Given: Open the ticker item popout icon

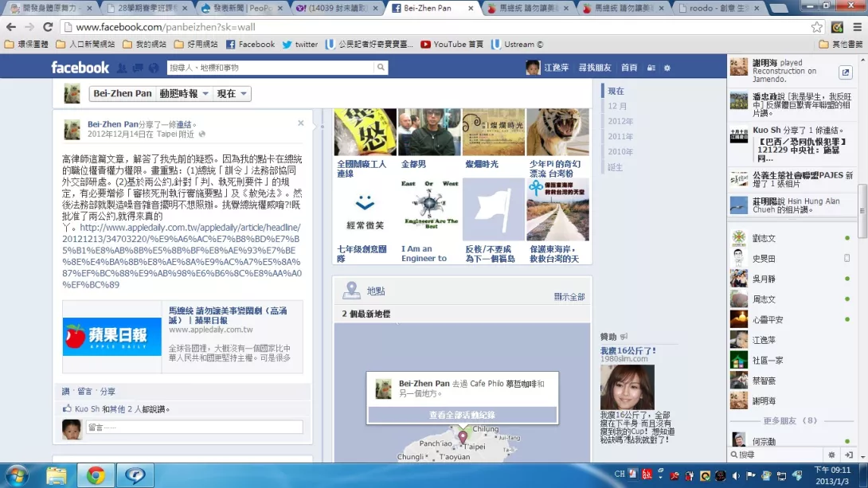Looking at the screenshot, I should (845, 72).
